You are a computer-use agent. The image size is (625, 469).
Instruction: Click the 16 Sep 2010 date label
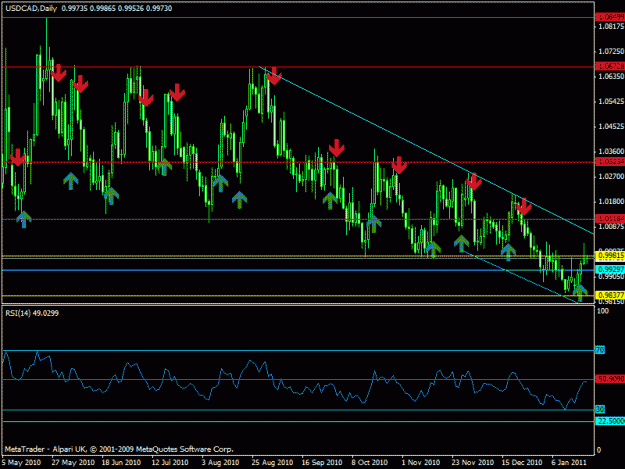tap(322, 462)
